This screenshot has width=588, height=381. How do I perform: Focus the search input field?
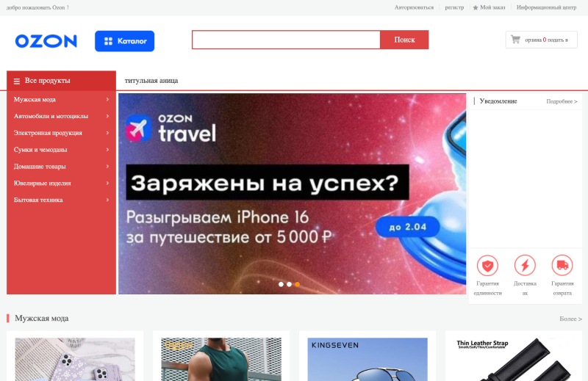tap(286, 40)
